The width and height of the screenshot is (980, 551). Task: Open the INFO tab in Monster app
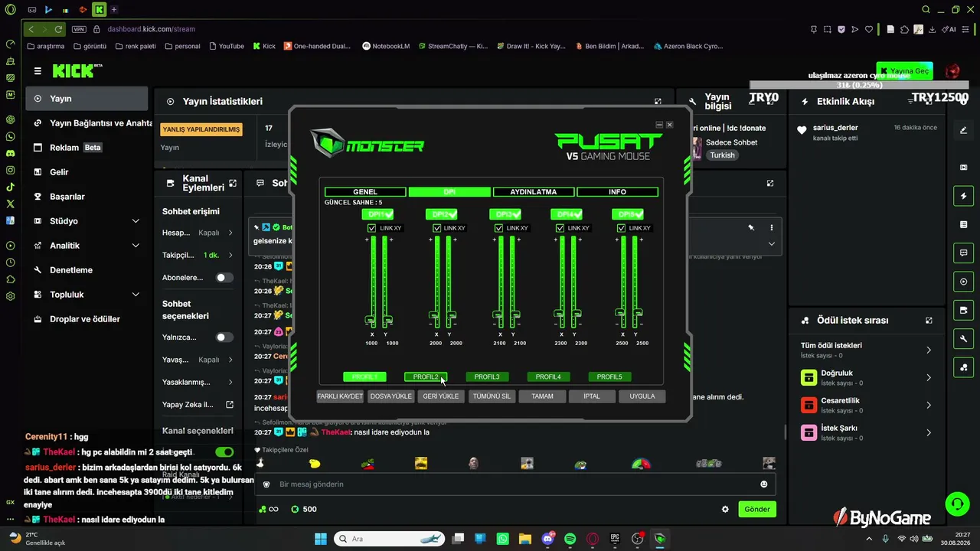617,192
